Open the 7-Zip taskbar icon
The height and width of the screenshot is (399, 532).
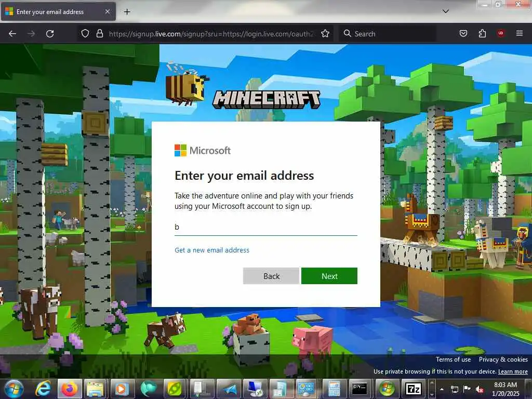[413, 389]
